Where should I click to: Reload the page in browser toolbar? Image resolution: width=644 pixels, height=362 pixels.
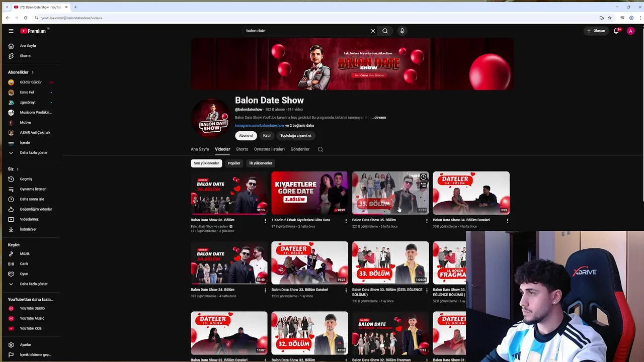tap(26, 18)
